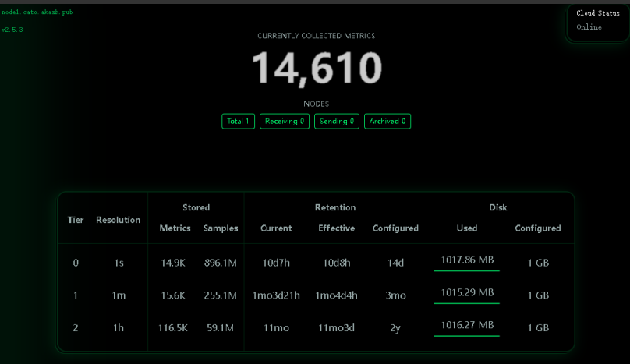Viewport: 630px width, 364px height.
Task: Click the node1.cato.akash.pub hostname
Action: click(37, 12)
